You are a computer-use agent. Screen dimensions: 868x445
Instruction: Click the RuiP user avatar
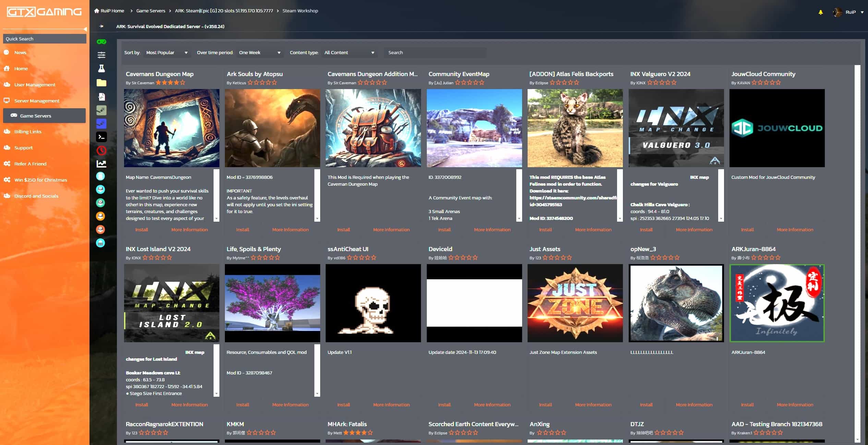tap(837, 12)
